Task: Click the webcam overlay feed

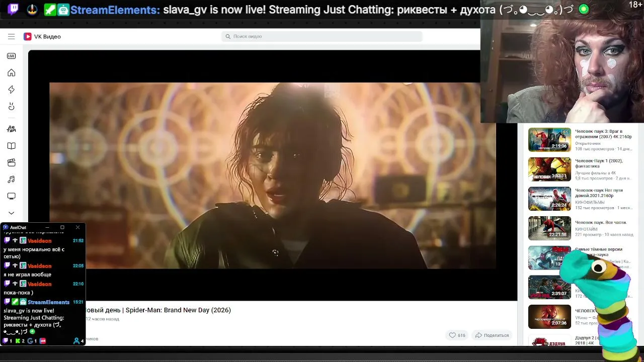Action: [562, 61]
